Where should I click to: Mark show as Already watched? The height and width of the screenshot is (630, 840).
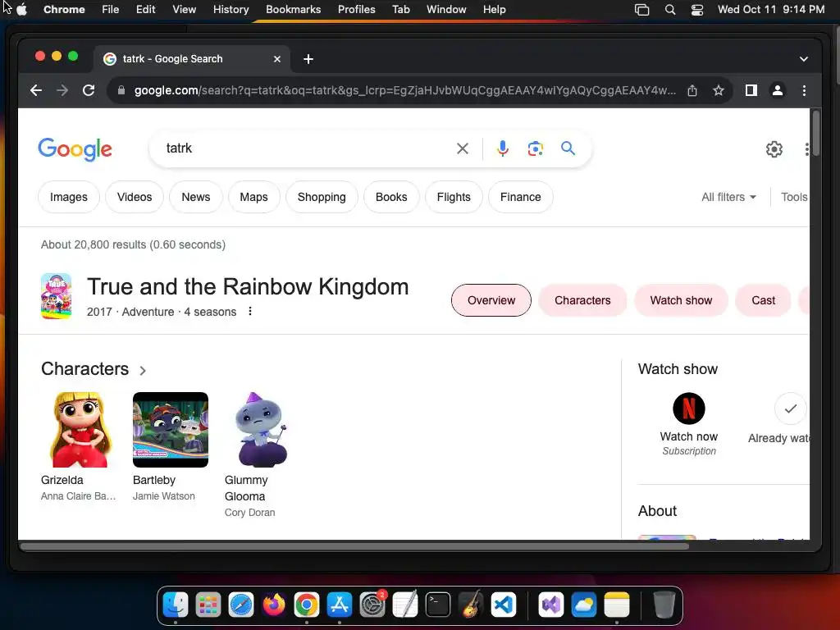[x=790, y=409]
